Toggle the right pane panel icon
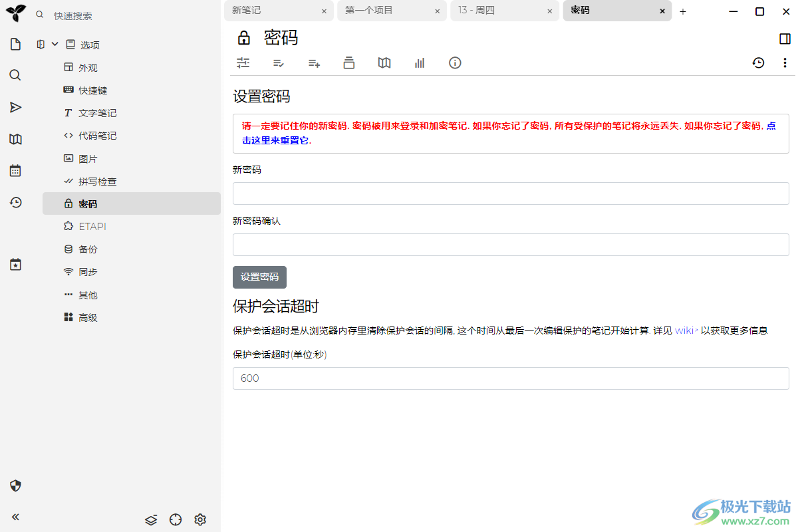Screen dimensions: 798x532 pos(785,39)
